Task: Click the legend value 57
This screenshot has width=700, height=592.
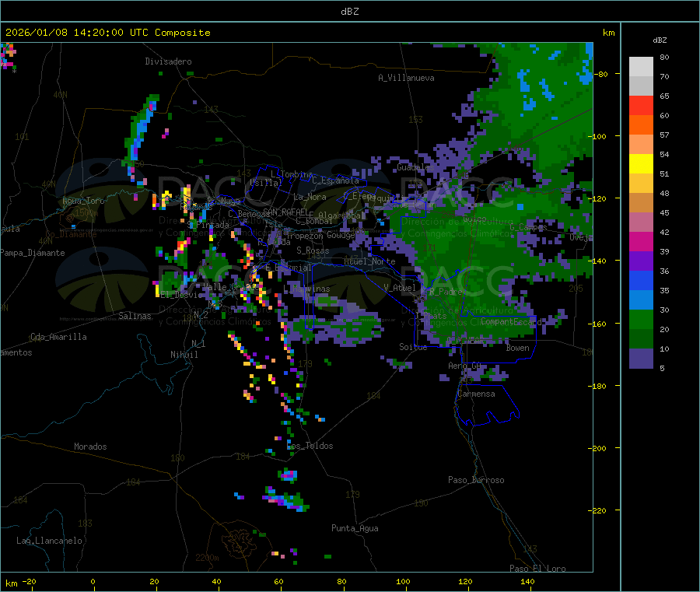Action: click(664, 135)
